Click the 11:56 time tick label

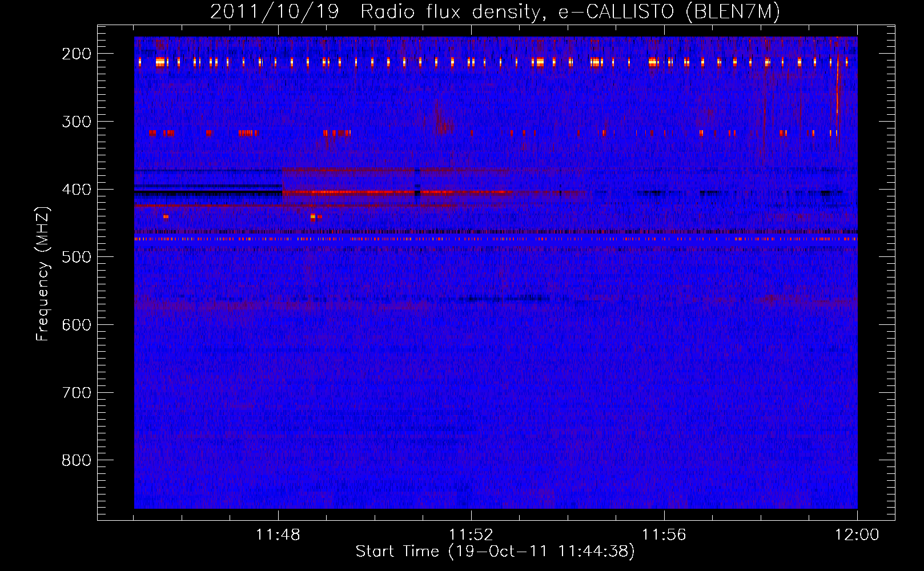(x=664, y=535)
